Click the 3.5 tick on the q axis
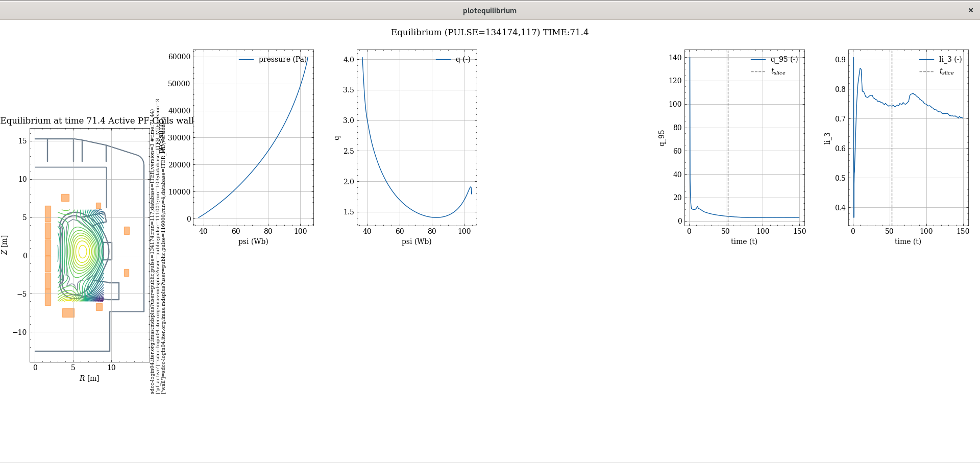This screenshot has width=980, height=463. 349,90
